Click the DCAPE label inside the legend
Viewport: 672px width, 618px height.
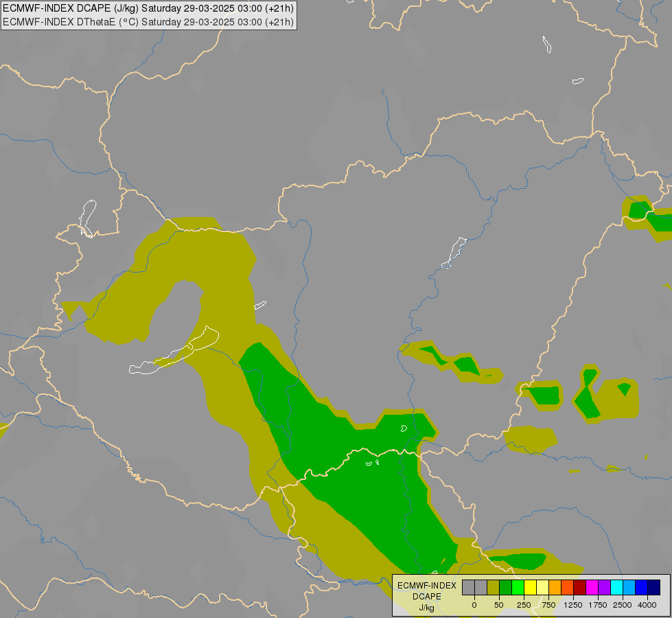click(x=427, y=597)
